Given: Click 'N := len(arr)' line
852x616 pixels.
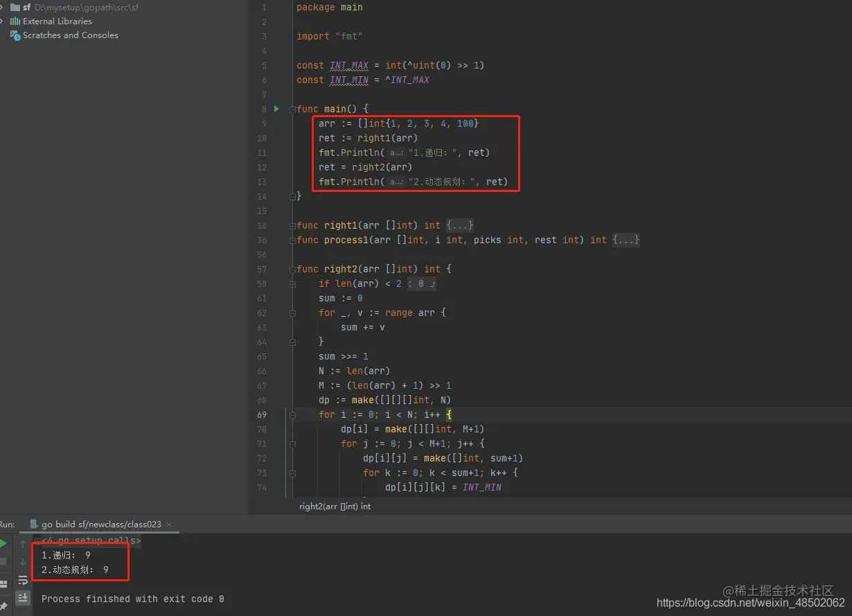Looking at the screenshot, I should tap(355, 371).
